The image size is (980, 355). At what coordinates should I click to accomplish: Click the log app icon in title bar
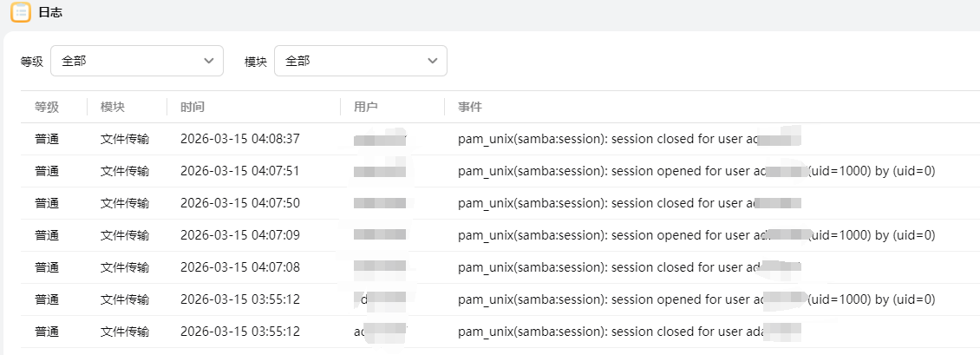click(x=20, y=13)
